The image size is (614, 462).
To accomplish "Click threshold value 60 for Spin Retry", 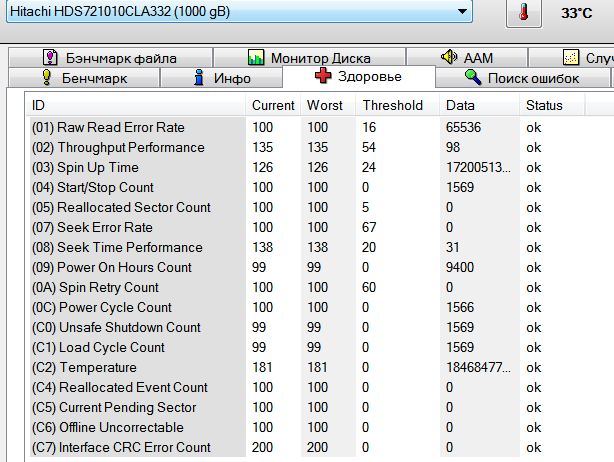I will (x=369, y=287).
